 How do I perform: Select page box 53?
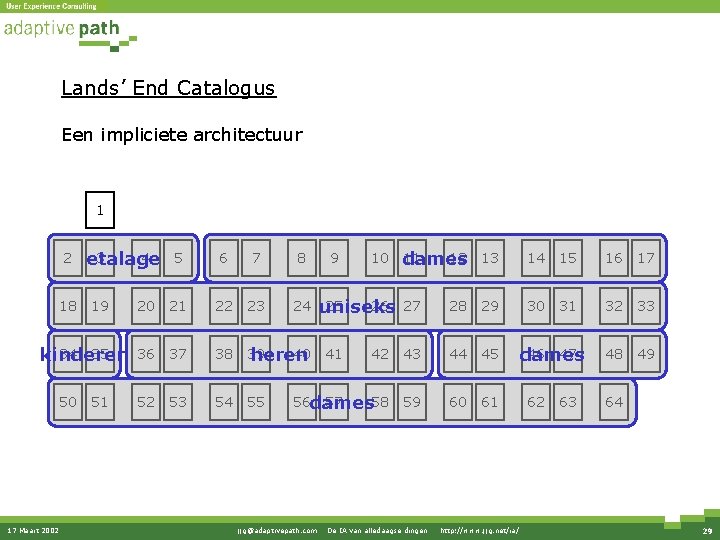pos(178,402)
